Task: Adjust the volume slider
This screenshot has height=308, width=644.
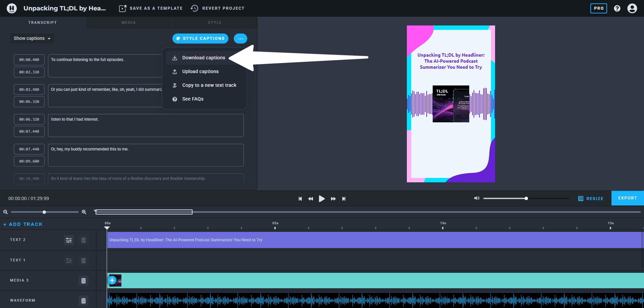Action: pyautogui.click(x=526, y=198)
